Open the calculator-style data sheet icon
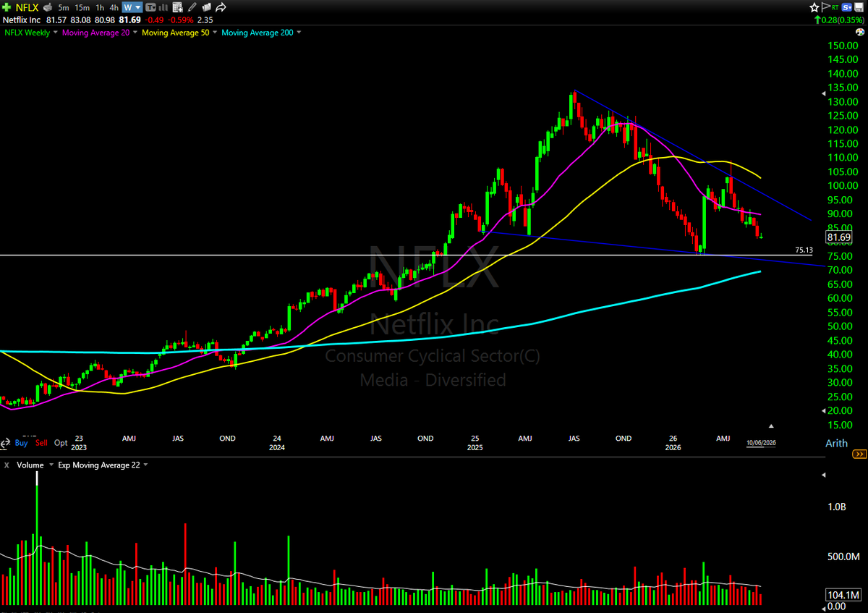Screen dimensions: 868x613 pos(178,7)
